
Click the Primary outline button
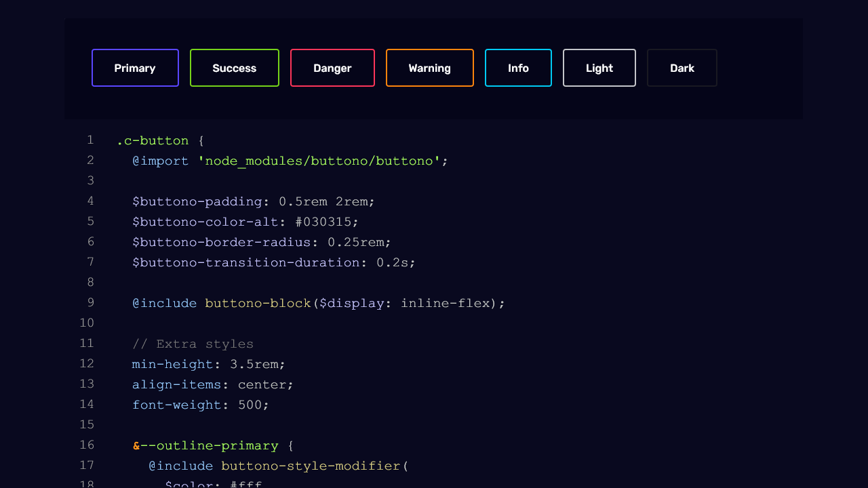pos(135,68)
